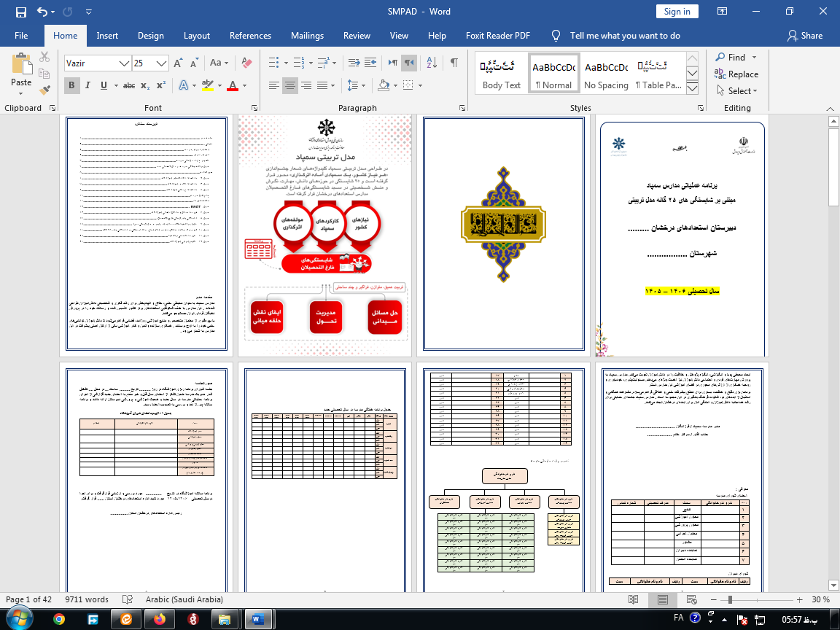Select the Format Painter brush icon

(44, 90)
